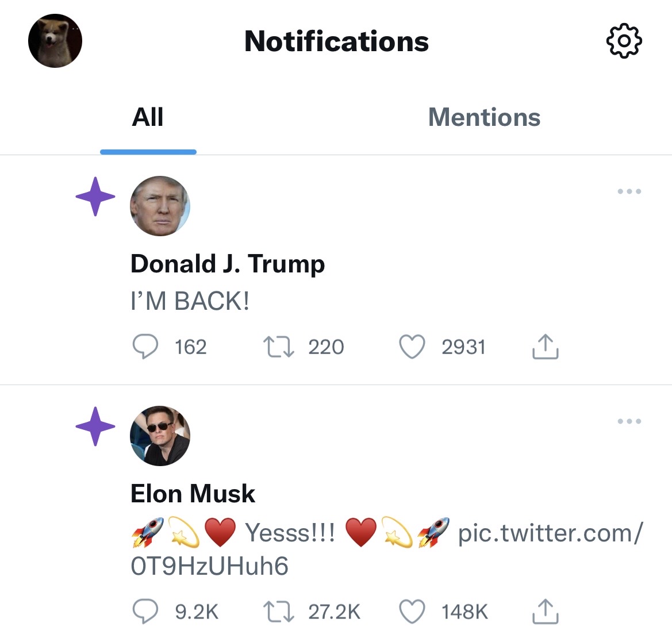672x642 pixels.
Task: Retweet Elon Musk's "Yesss!!!" tweet
Action: (278, 612)
